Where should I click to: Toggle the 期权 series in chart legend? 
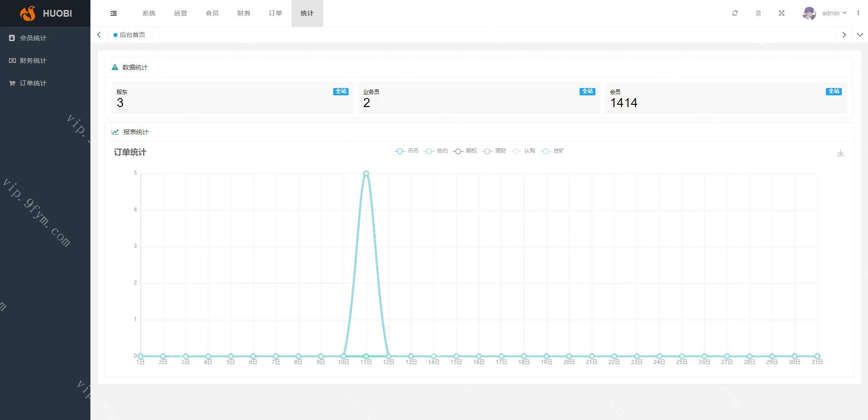(x=465, y=151)
